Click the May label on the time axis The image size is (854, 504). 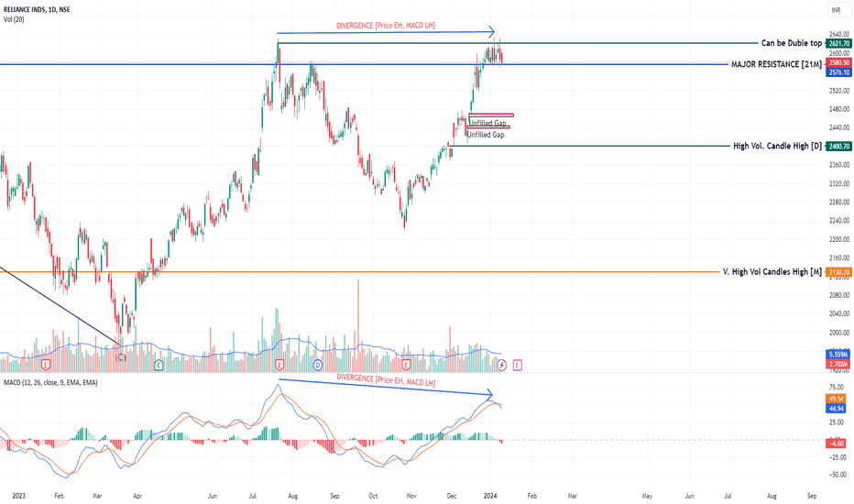(647, 496)
